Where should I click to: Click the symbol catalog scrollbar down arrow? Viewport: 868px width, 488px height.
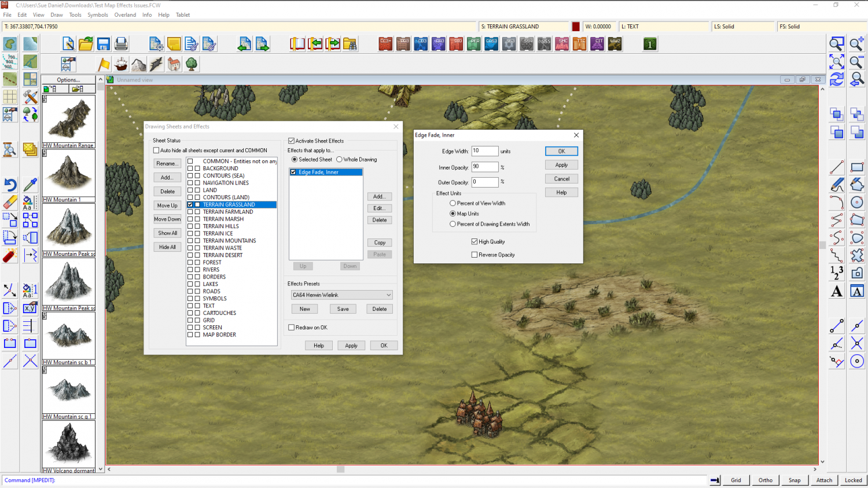tap(101, 469)
